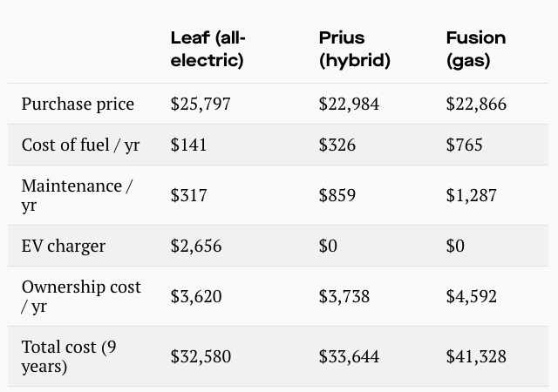This screenshot has height=392, width=558.
Task: Select the Leaf EV charger cost $2,656
Action: (x=196, y=246)
